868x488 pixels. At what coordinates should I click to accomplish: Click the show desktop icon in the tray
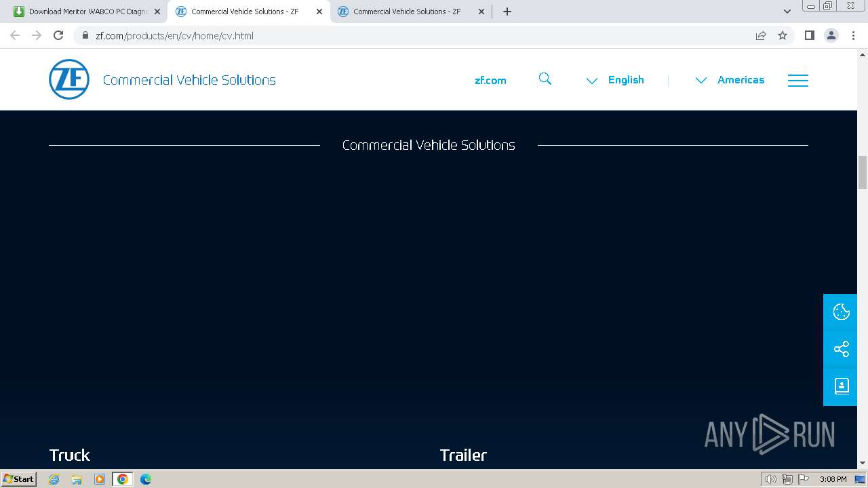pyautogui.click(x=860, y=479)
